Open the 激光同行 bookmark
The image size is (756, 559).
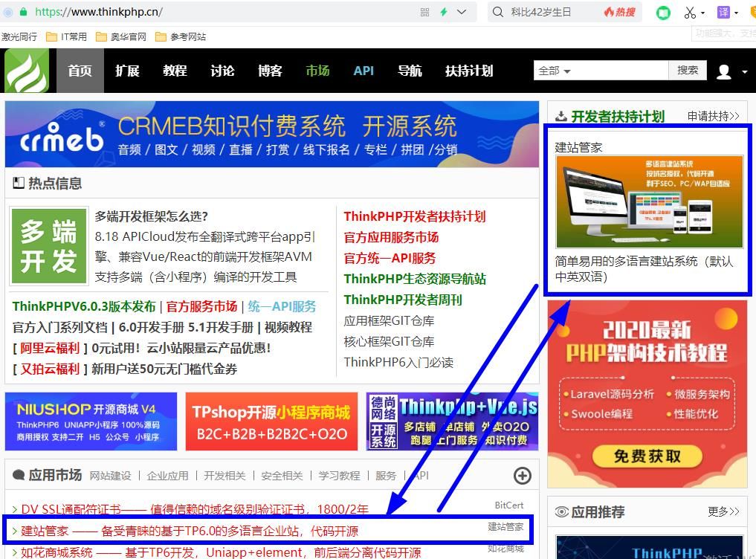point(19,36)
